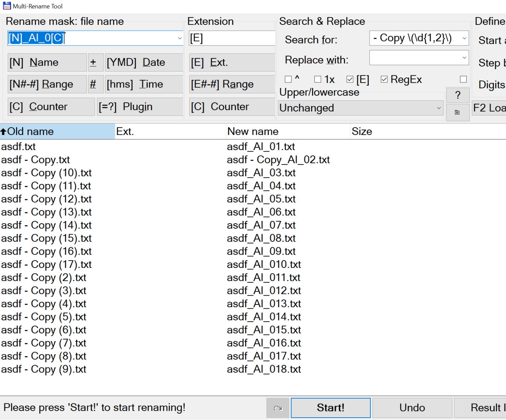
Task: Click the Undo button
Action: pos(412,408)
